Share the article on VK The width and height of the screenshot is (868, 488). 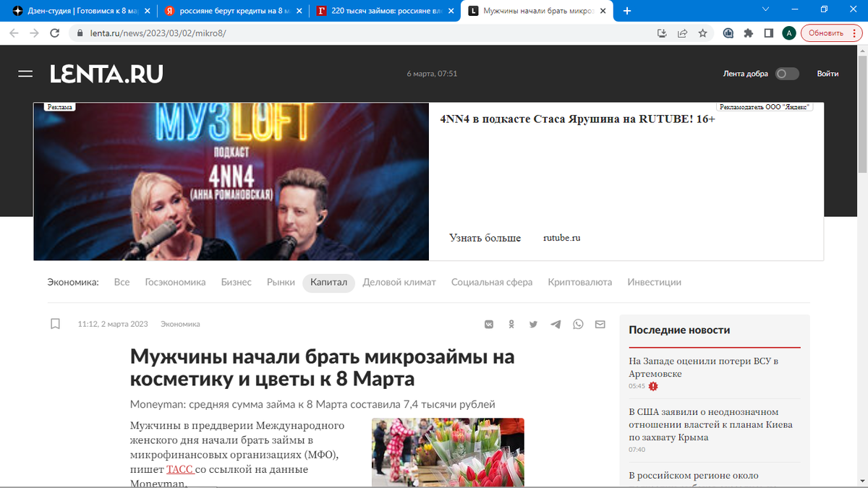(x=490, y=324)
